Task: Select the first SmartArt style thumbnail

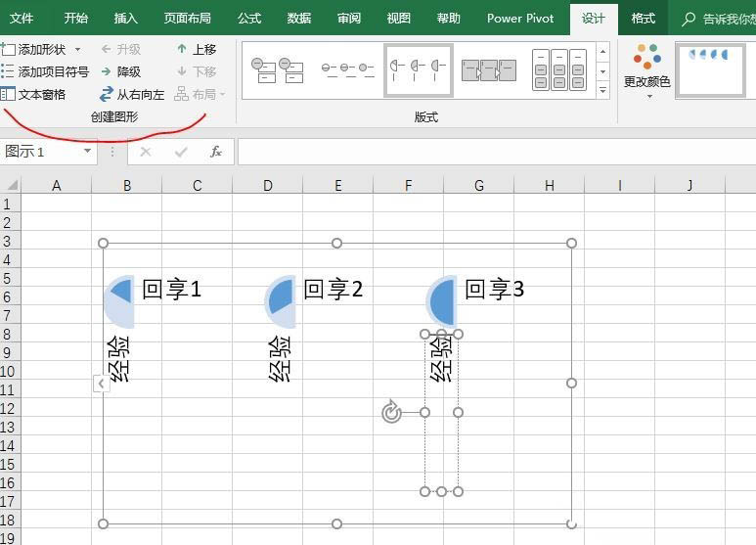Action: click(711, 70)
